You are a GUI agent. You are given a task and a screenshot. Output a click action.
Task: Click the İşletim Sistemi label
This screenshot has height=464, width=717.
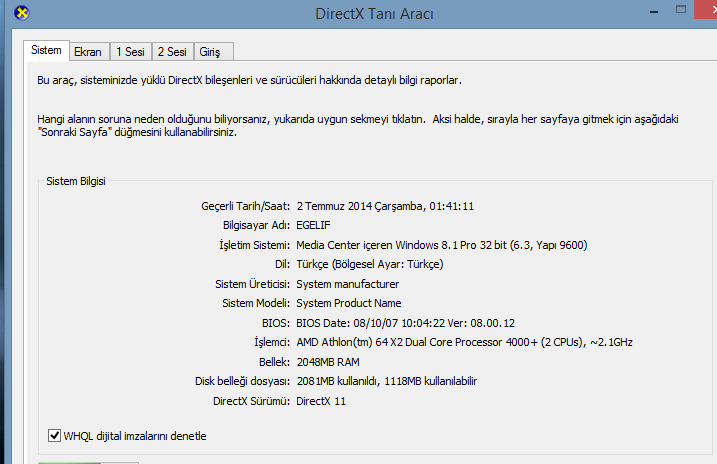click(255, 245)
